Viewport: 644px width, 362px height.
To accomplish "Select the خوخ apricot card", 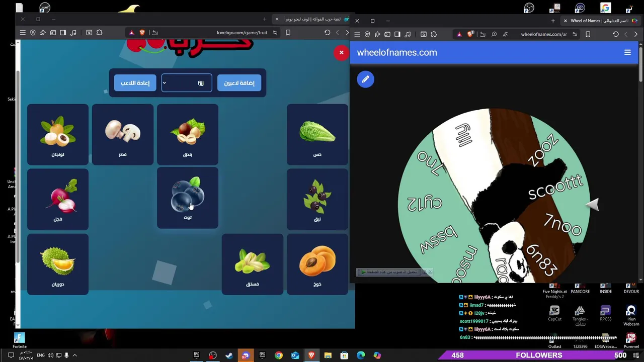I will coord(317,264).
